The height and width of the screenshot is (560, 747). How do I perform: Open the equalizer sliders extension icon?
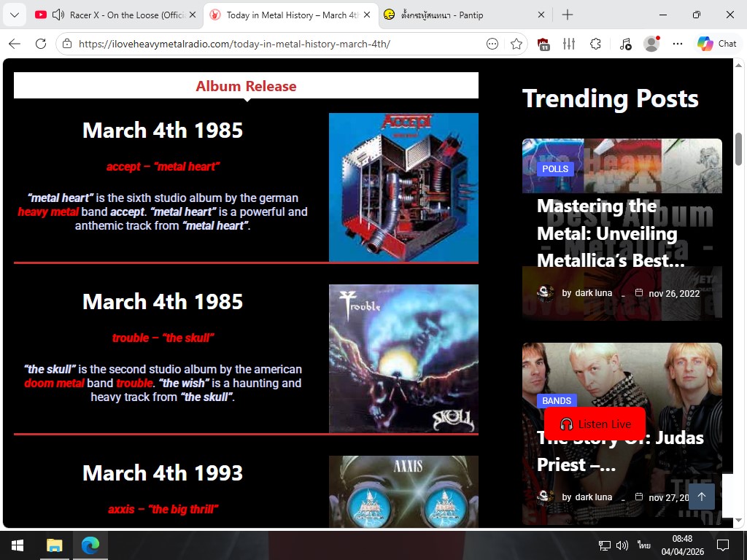(x=569, y=44)
